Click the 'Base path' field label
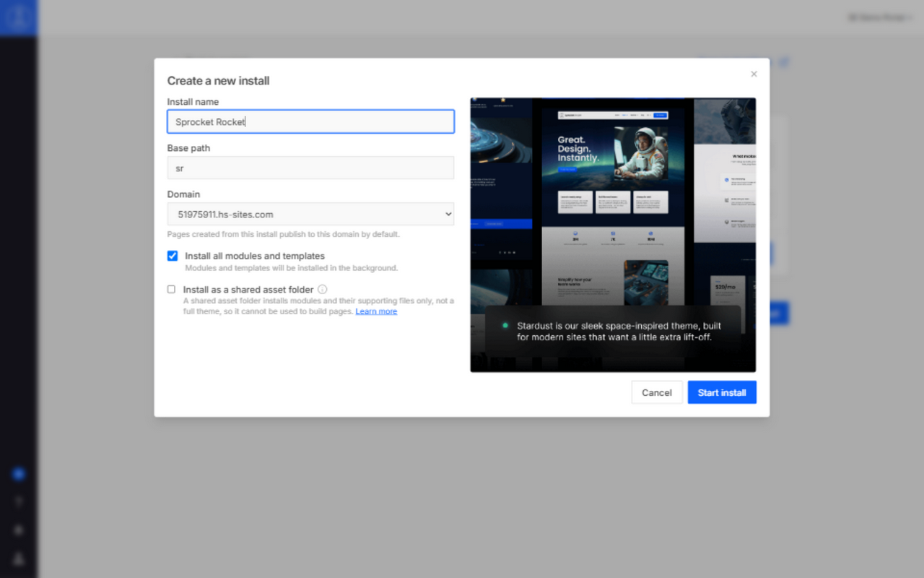The image size is (924, 578). pyautogui.click(x=188, y=148)
